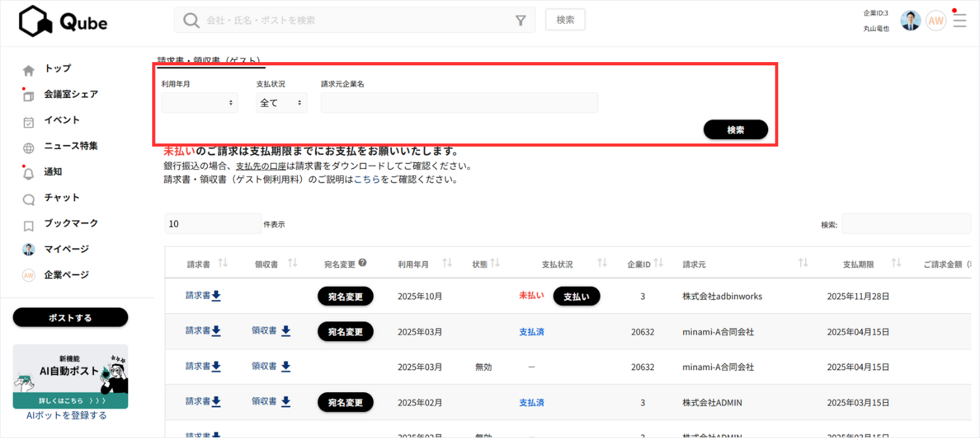The height and width of the screenshot is (438, 980).
Task: Sort table by 支払期限 column arrows
Action: (x=896, y=263)
